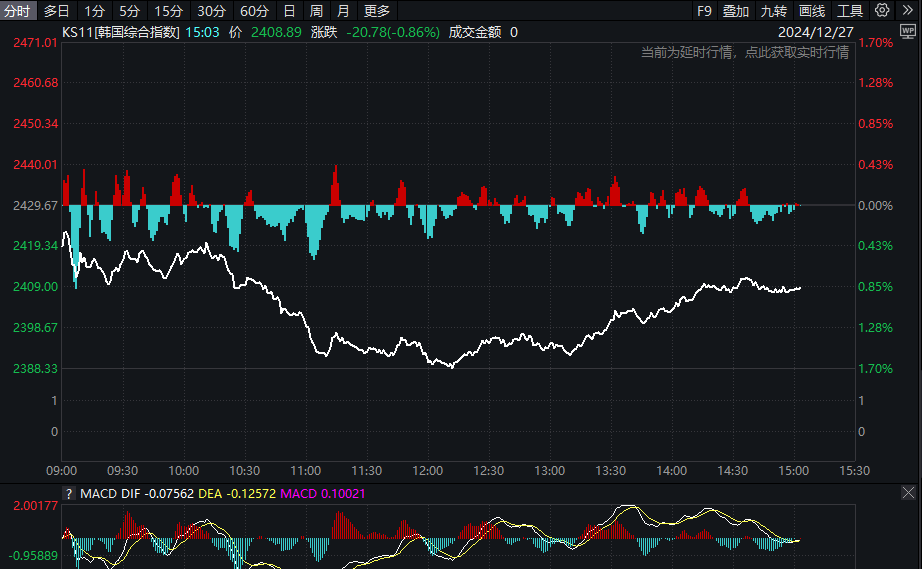Click the 15:03 time value
This screenshot has width=922, height=569.
202,32
